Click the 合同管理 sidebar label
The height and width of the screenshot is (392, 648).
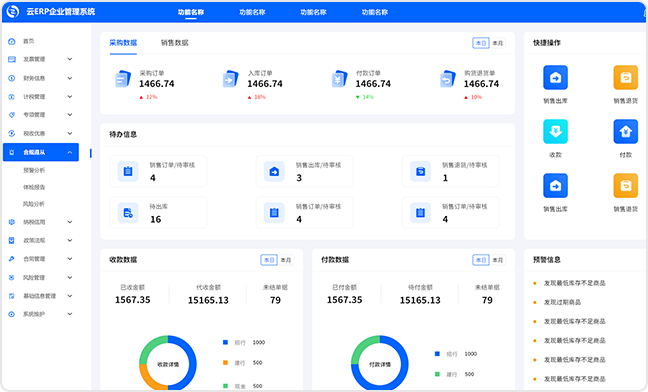pos(34,259)
